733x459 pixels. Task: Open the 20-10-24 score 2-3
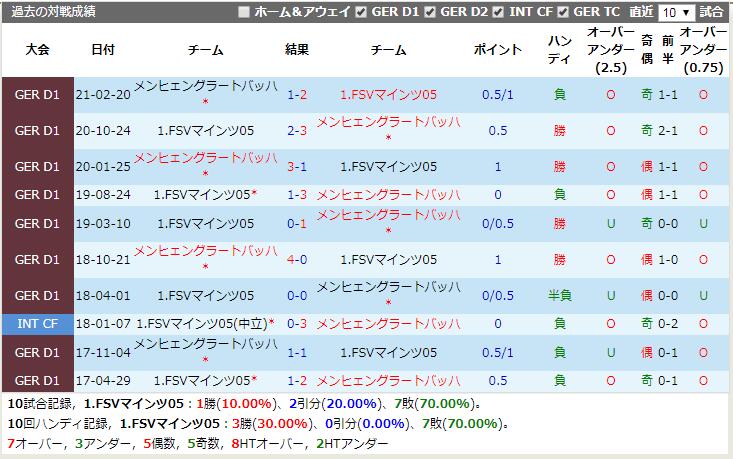pyautogui.click(x=297, y=131)
